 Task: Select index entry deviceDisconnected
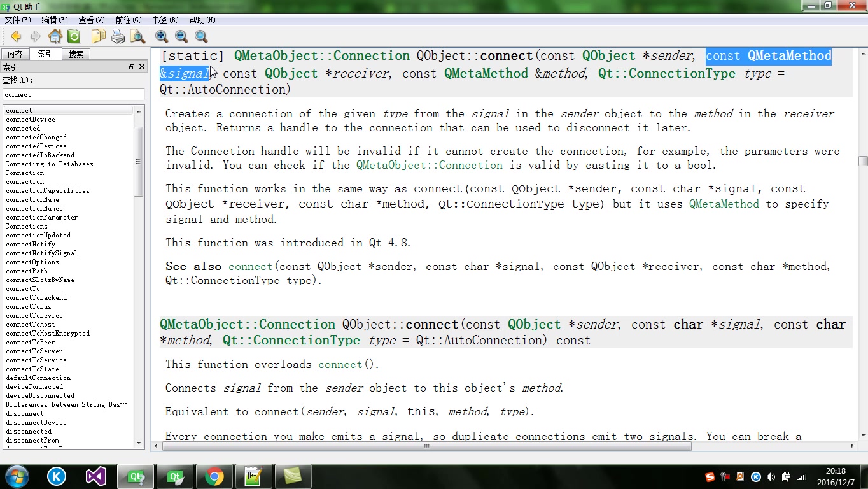40,396
